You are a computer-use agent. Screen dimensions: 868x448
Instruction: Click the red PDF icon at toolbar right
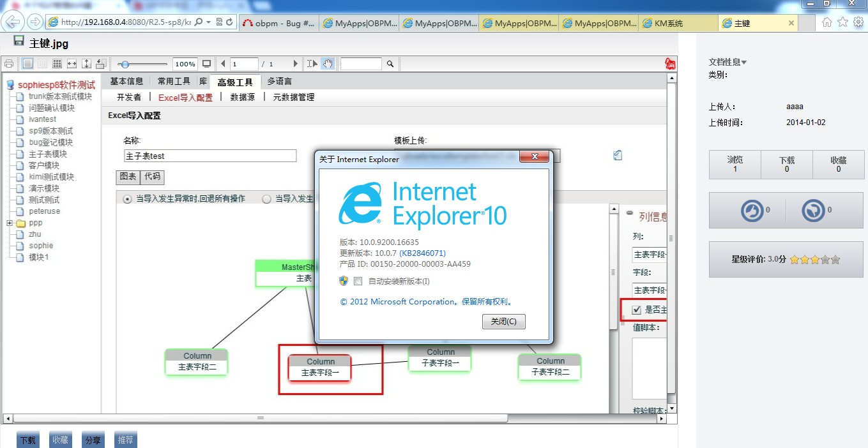tap(670, 63)
